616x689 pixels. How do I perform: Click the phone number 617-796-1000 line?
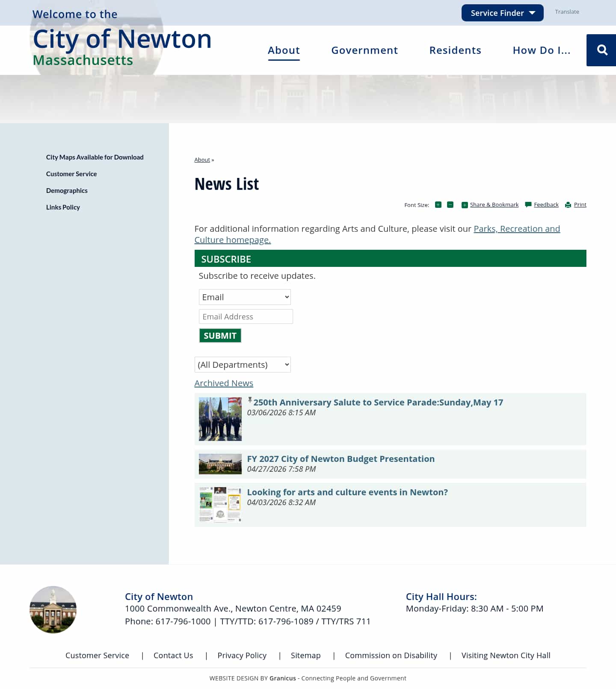tap(248, 621)
